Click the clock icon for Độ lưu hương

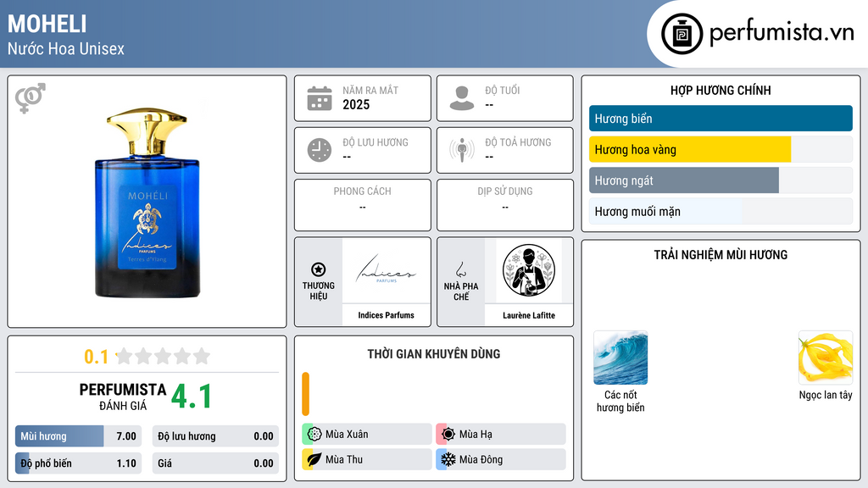tap(320, 150)
